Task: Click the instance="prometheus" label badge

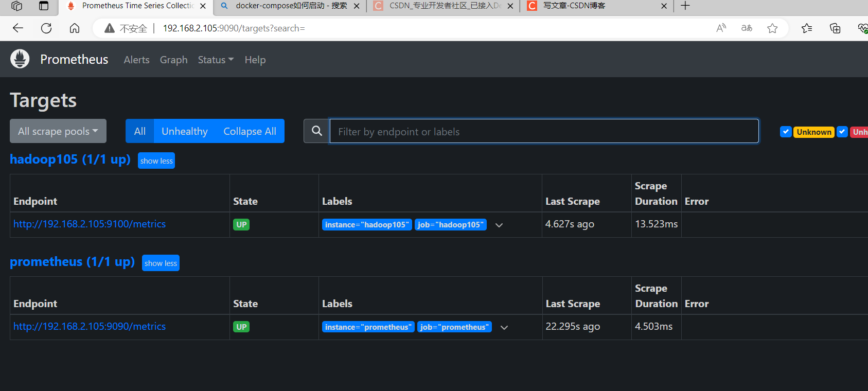Action: [368, 327]
